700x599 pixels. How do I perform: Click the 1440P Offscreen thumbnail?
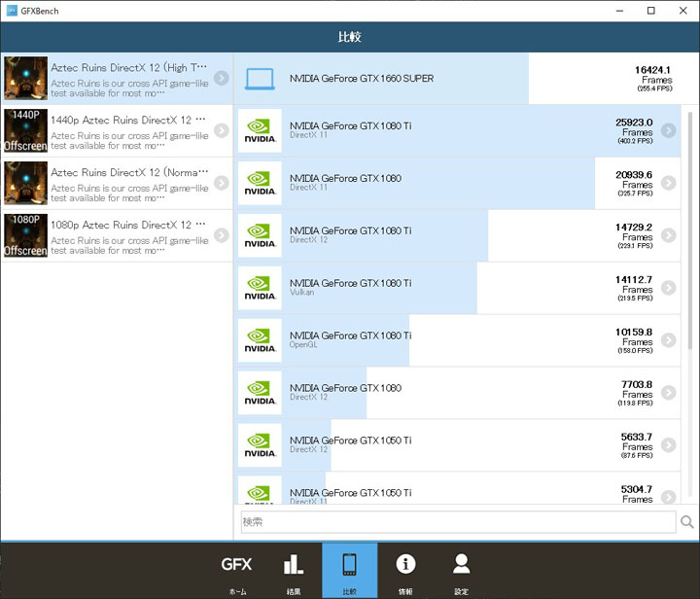click(26, 130)
